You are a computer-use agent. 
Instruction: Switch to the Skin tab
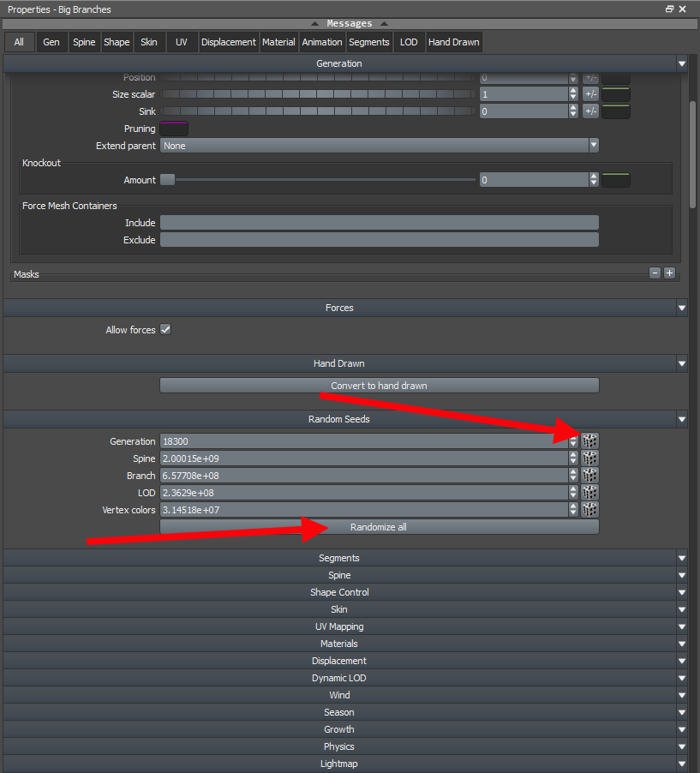(149, 42)
